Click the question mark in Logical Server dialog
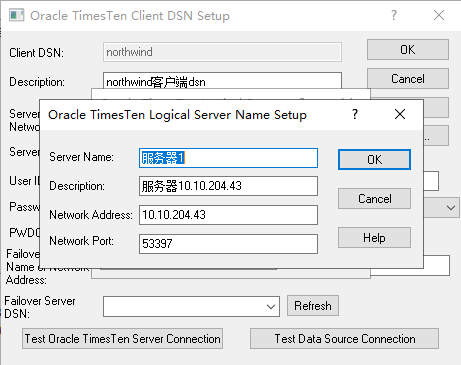Image resolution: width=461 pixels, height=365 pixels. pos(355,114)
